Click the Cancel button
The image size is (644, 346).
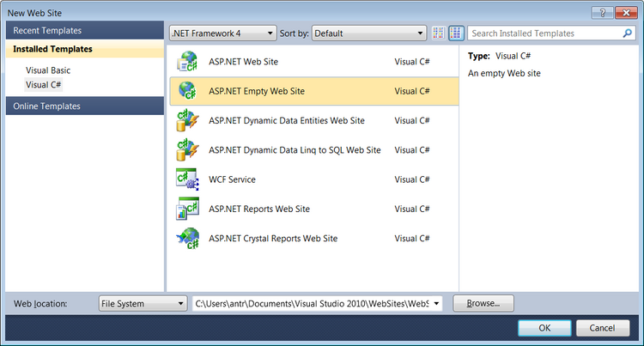[x=603, y=328]
